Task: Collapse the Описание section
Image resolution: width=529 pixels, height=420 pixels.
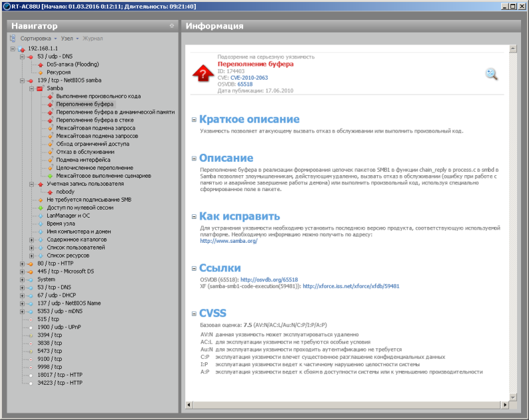Action: [x=194, y=158]
